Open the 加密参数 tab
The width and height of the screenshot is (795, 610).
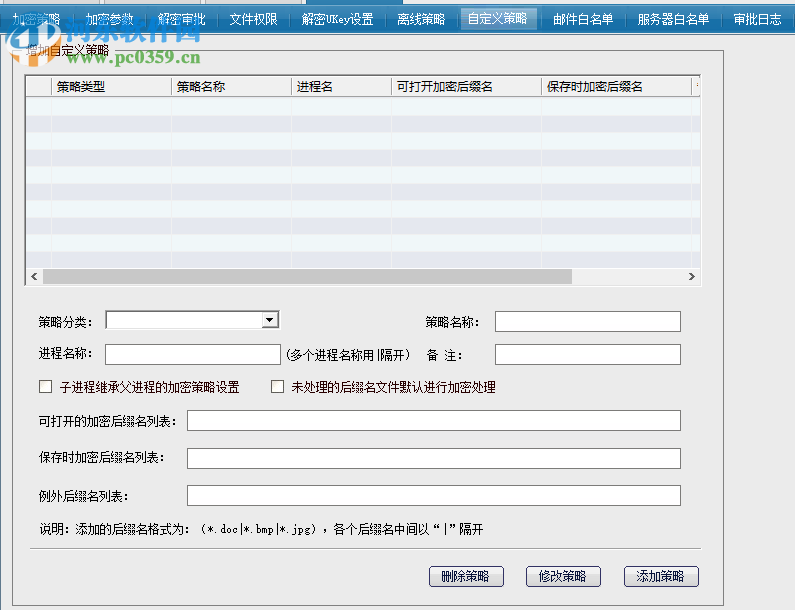109,19
